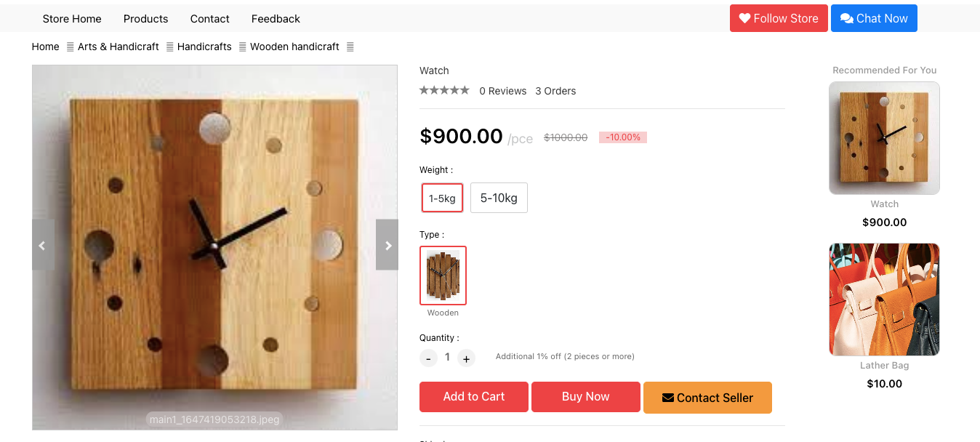Select the Wooden type variant
The width and height of the screenshot is (980, 442).
(443, 275)
